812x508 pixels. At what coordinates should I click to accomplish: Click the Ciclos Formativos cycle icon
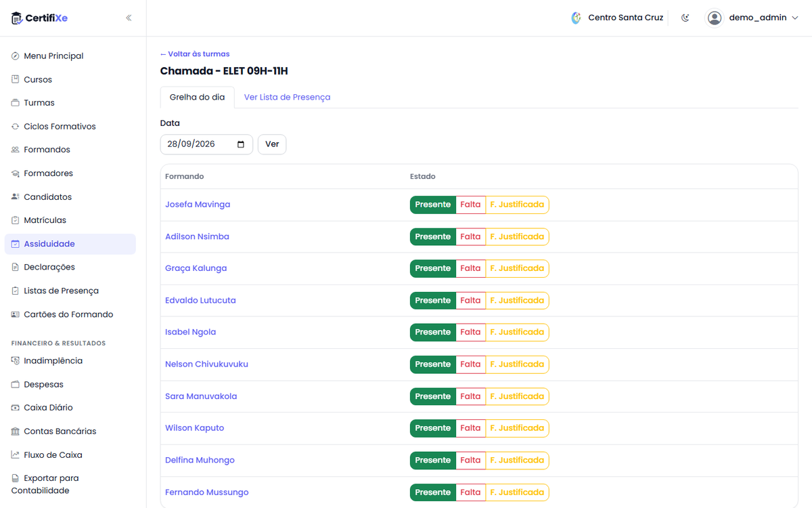point(16,127)
